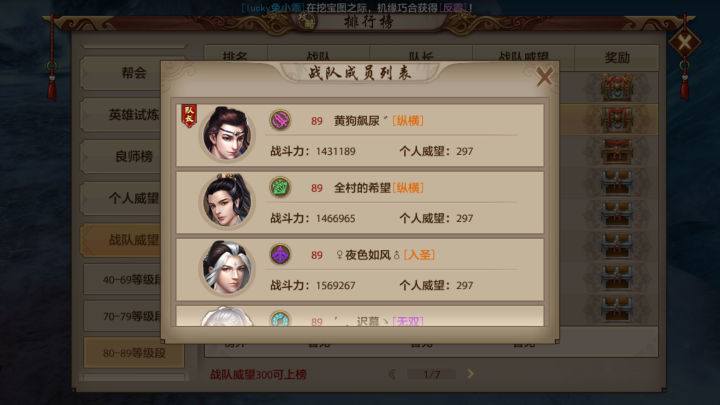Open the white-haired portrait of 夜色如风
The image size is (720, 405).
tap(227, 268)
